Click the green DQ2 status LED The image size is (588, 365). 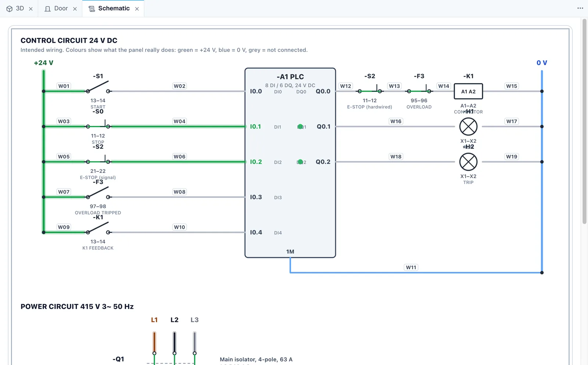tap(300, 162)
